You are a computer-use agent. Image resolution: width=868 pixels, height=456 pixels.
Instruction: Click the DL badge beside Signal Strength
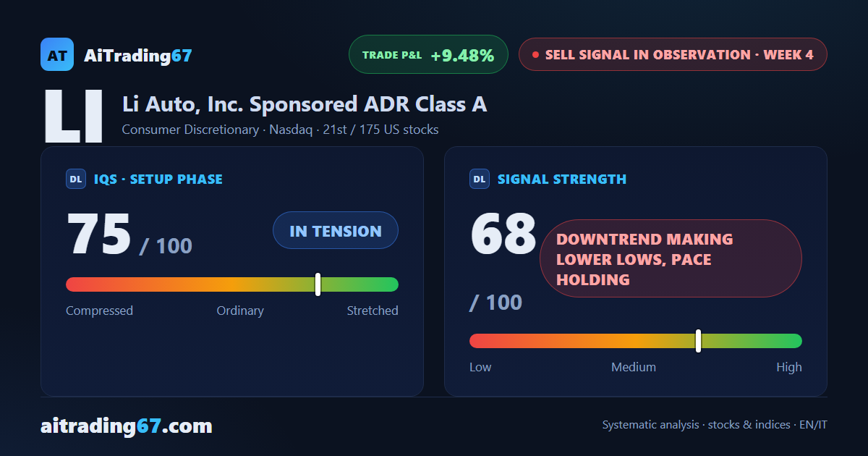click(480, 179)
